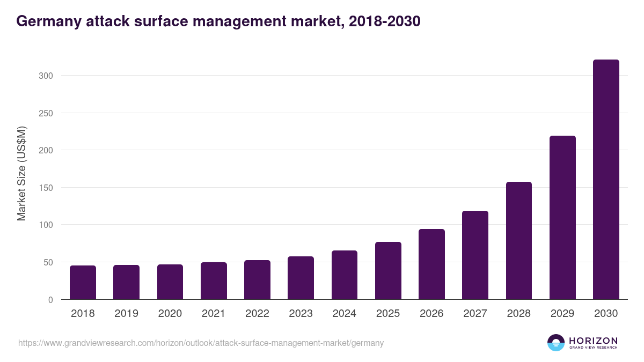
Task: Click the 2030 year label
Action: click(606, 313)
